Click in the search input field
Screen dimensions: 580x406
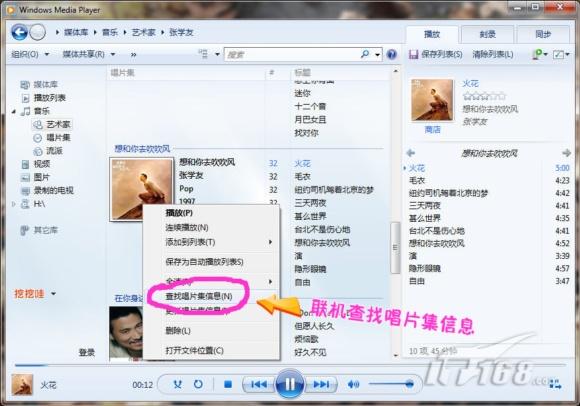click(292, 55)
